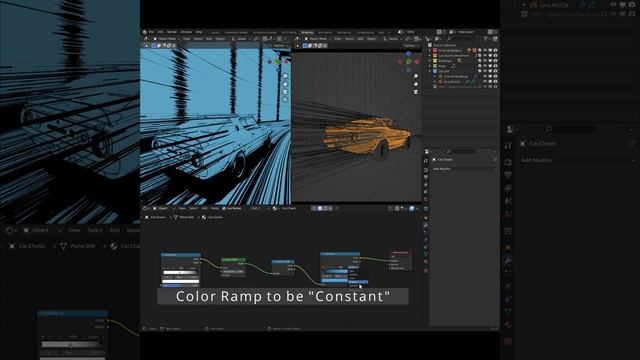
Task: Open the World properties tab icon
Action: [426, 199]
